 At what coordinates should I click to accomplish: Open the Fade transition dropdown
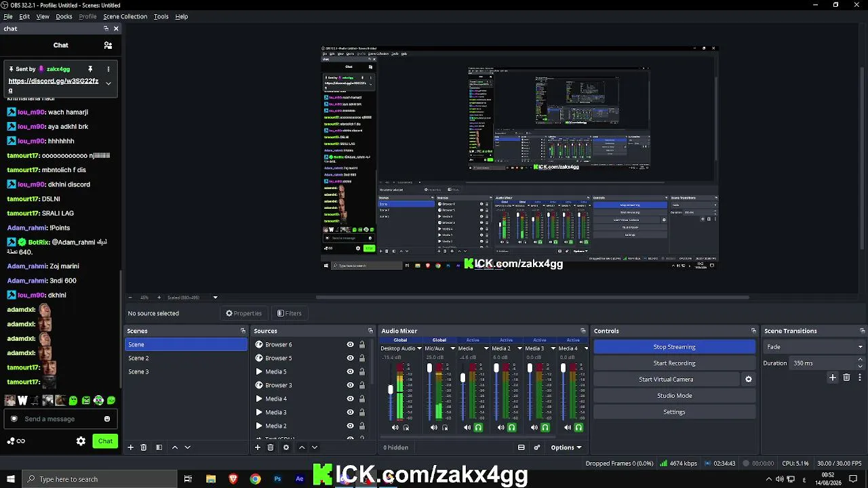pos(814,347)
